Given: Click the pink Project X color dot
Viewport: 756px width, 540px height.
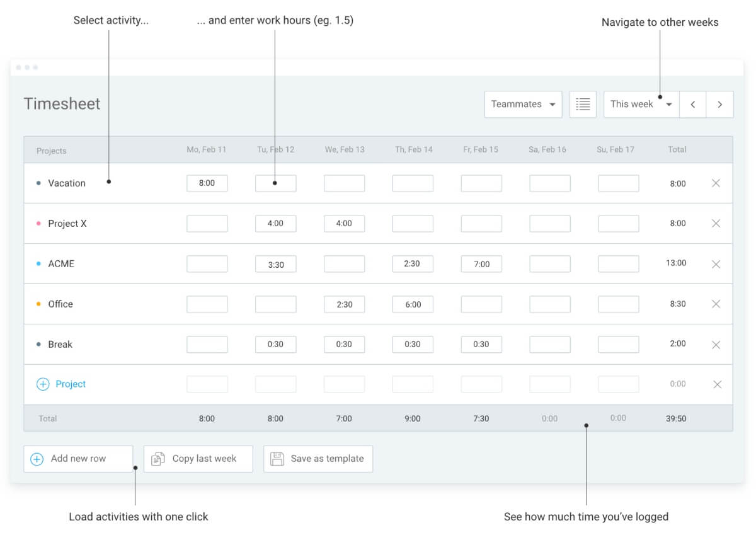Looking at the screenshot, I should pos(38,224).
